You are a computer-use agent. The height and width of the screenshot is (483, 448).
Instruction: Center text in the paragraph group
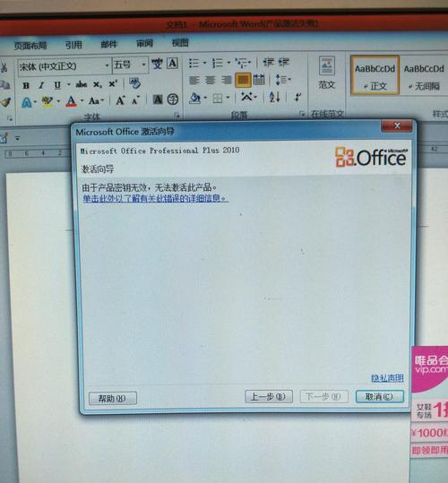click(211, 81)
